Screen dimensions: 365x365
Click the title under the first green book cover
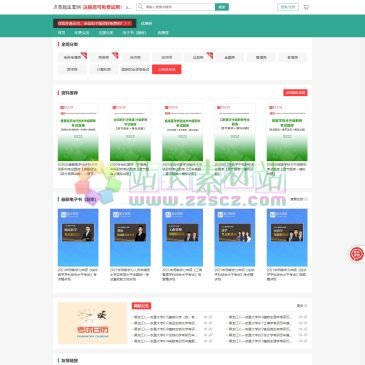[x=78, y=169]
